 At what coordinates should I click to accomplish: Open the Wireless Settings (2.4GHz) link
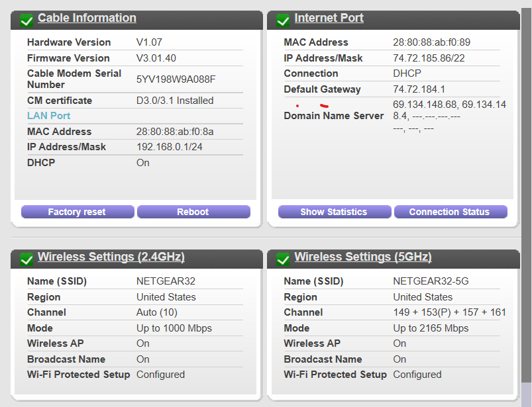click(111, 257)
